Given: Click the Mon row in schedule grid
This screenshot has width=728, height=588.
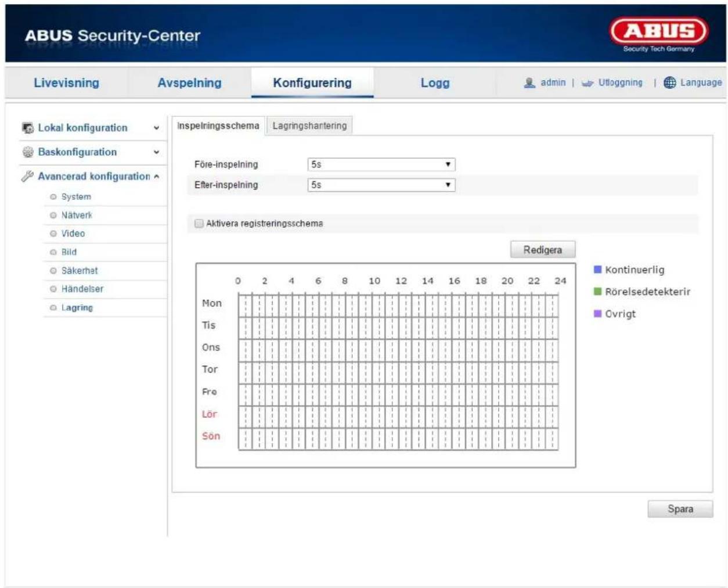Looking at the screenshot, I should coord(398,306).
